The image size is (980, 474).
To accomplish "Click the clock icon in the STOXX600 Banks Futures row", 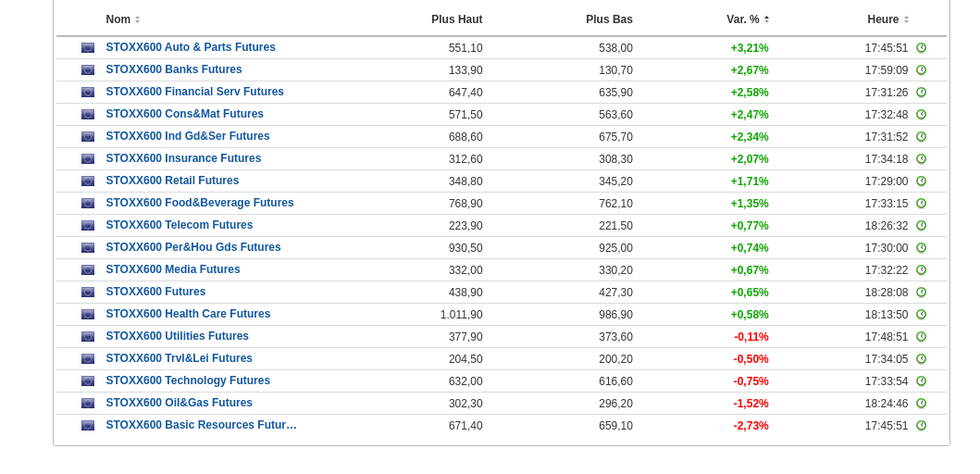I will click(921, 70).
